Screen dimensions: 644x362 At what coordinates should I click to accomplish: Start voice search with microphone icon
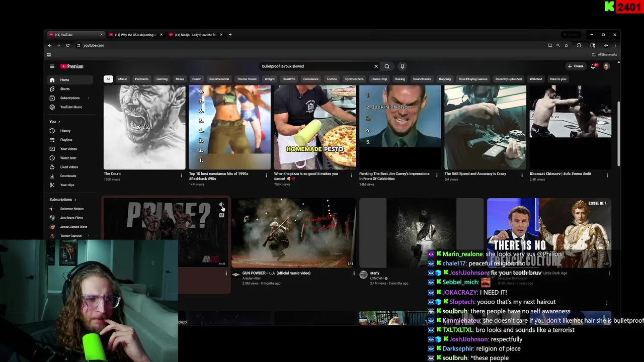pos(402,66)
